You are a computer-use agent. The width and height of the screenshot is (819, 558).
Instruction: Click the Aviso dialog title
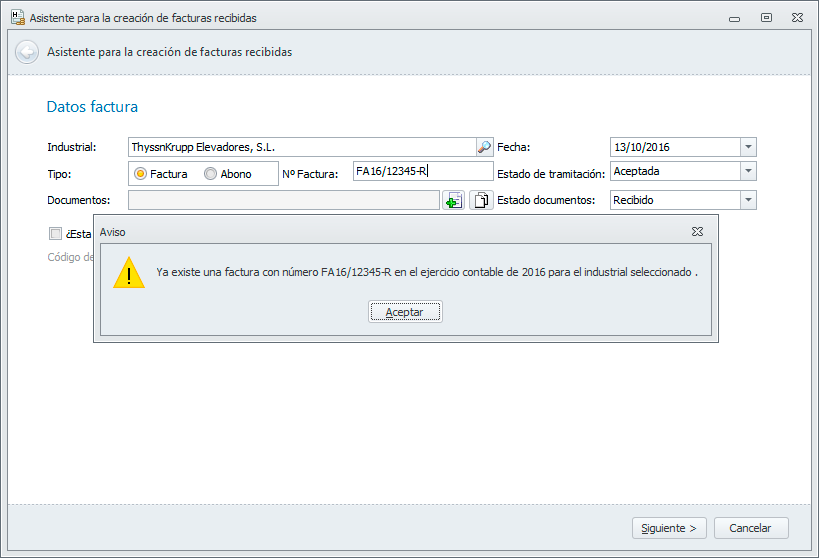(x=113, y=232)
